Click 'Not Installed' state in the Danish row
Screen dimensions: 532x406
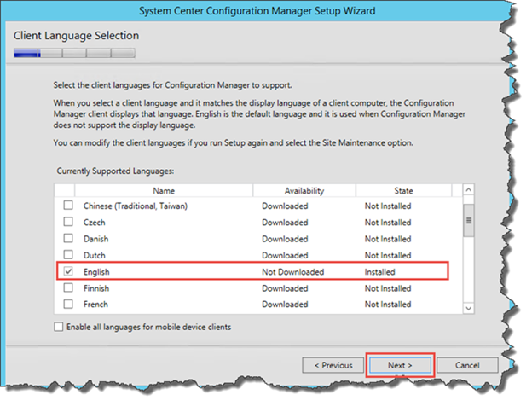388,239
